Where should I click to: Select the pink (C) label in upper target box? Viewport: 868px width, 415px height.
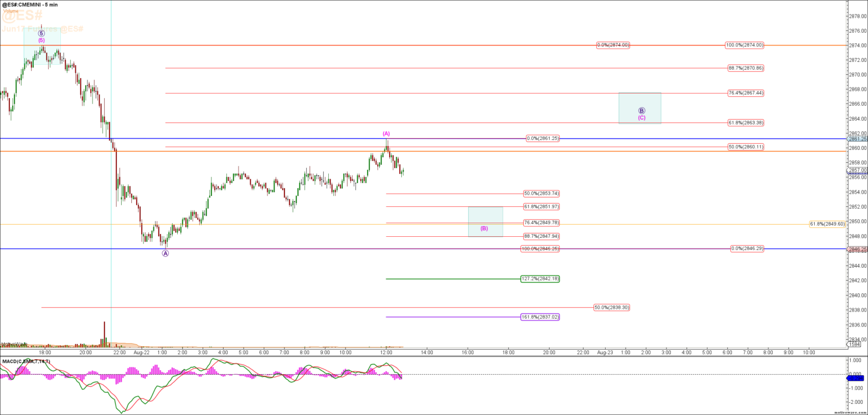[x=642, y=117]
